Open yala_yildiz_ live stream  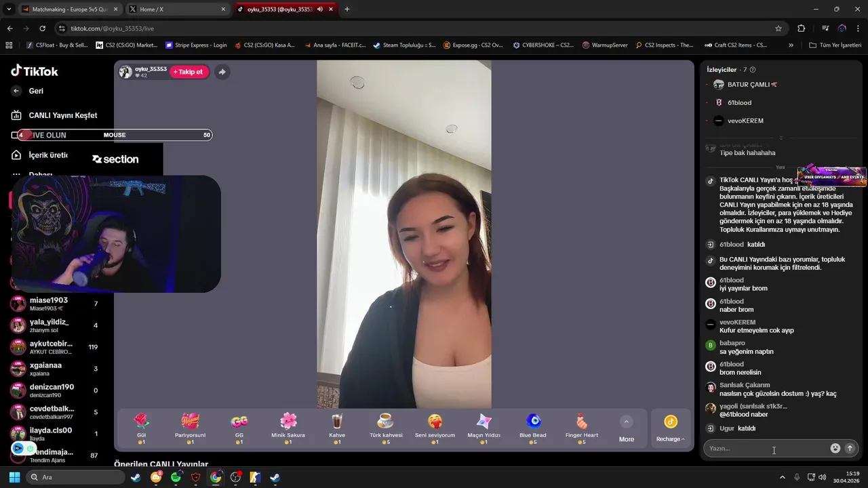54,325
